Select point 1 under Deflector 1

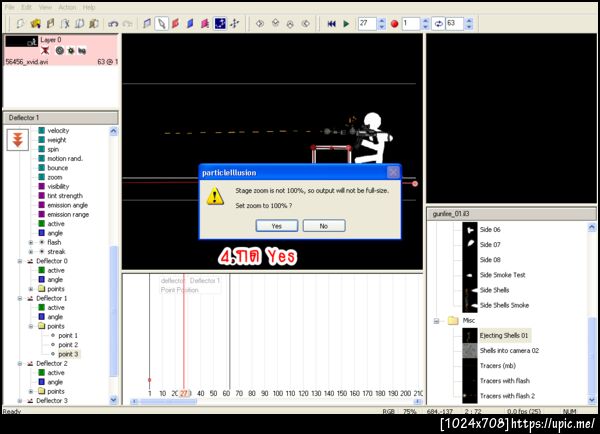[68, 335]
